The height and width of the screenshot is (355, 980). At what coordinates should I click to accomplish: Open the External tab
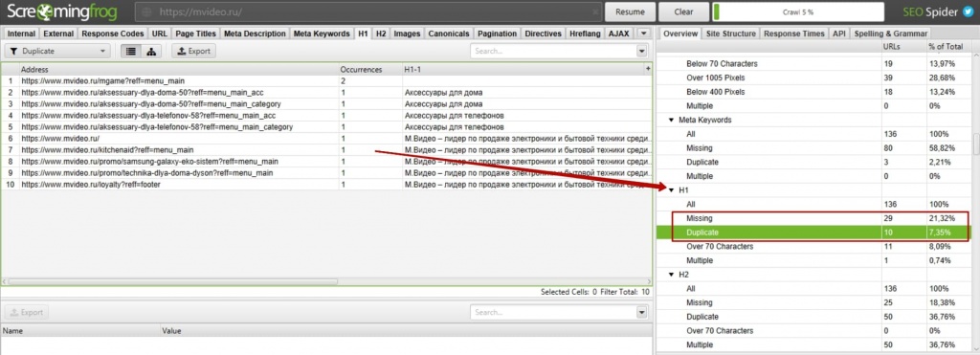point(59,33)
